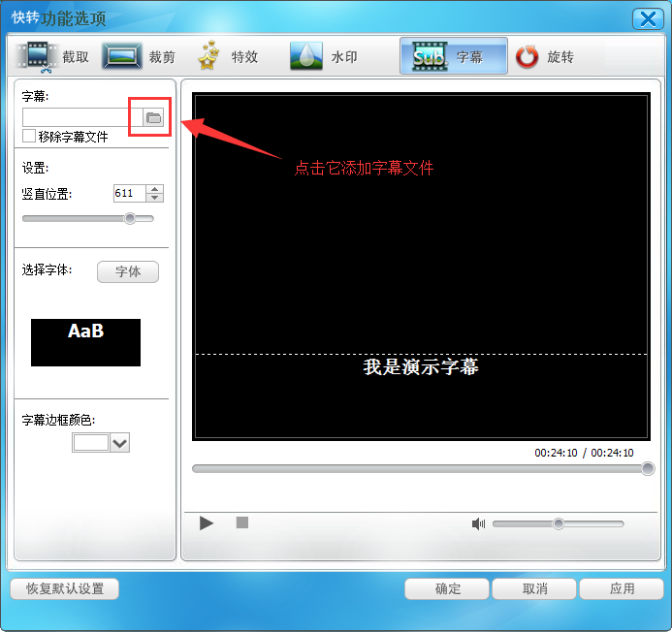The width and height of the screenshot is (672, 632).
Task: Stop the video preview
Action: (x=242, y=522)
